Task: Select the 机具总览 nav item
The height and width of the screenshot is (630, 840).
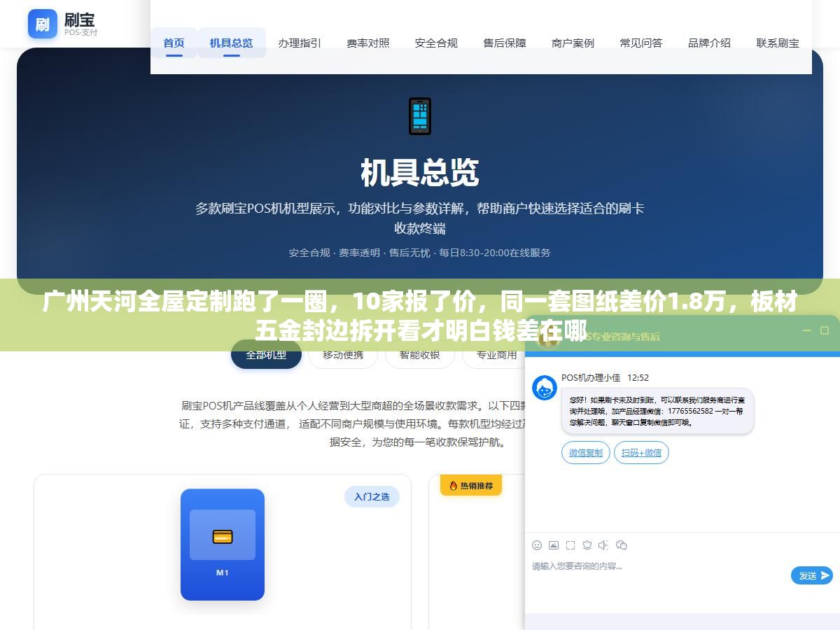Action: [232, 43]
